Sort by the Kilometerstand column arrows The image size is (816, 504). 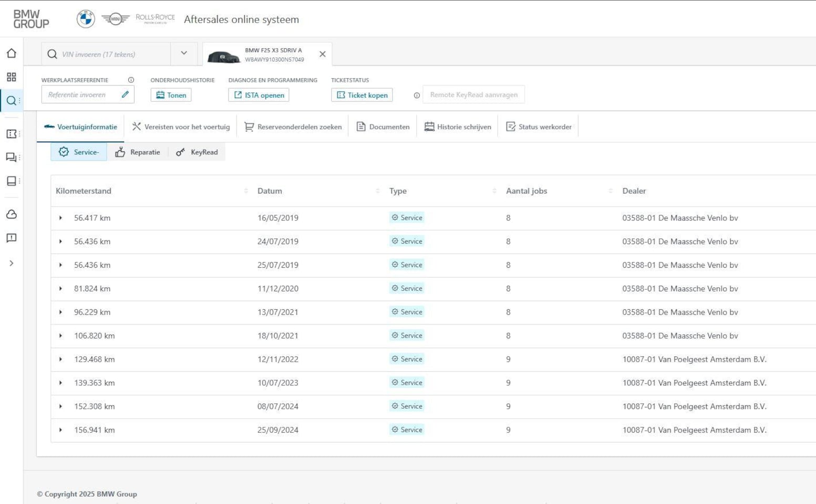[246, 191]
